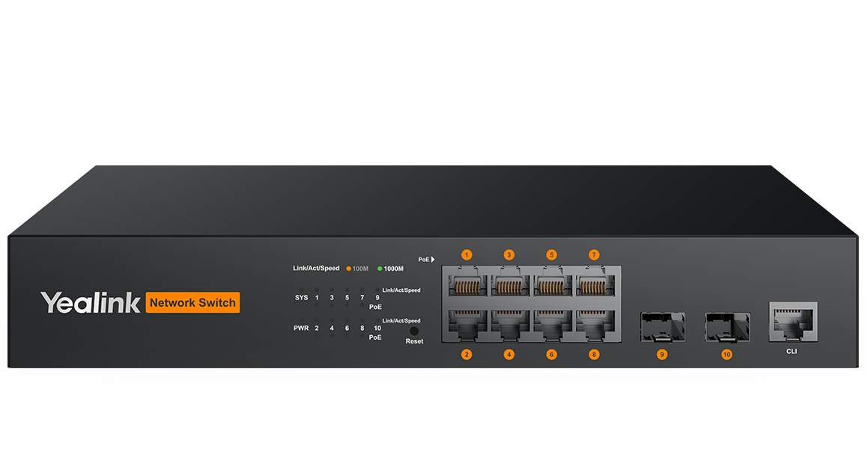Click the CLI console port
This screenshot has height=473, width=868.
pos(792,322)
